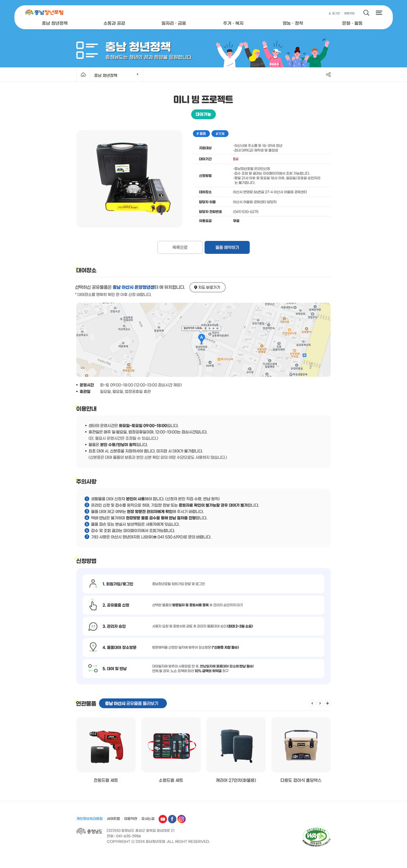Viewport: 407px width, 868px height.
Task: Show next related items with right arrow
Action: [320, 703]
